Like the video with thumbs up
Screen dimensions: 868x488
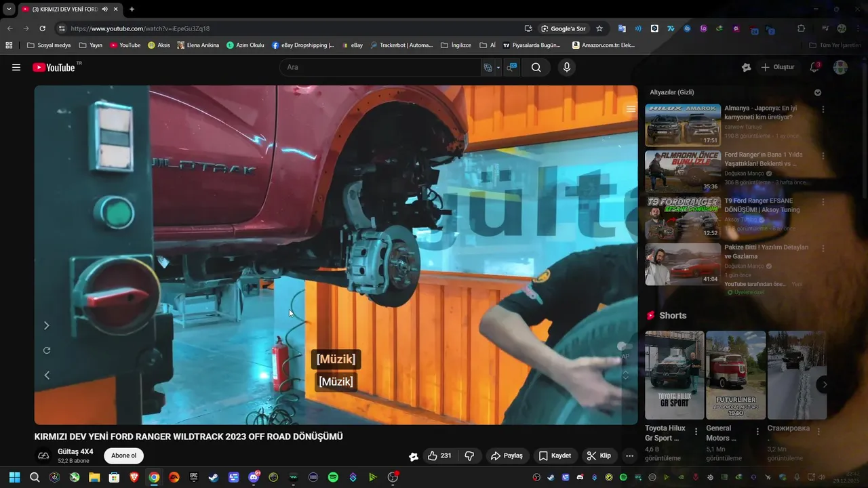tap(439, 455)
